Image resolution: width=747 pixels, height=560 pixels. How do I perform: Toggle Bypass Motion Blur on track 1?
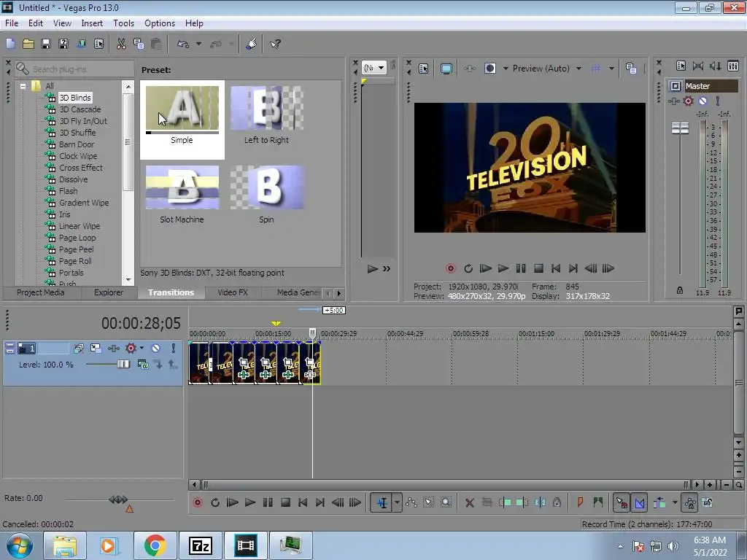tap(78, 348)
